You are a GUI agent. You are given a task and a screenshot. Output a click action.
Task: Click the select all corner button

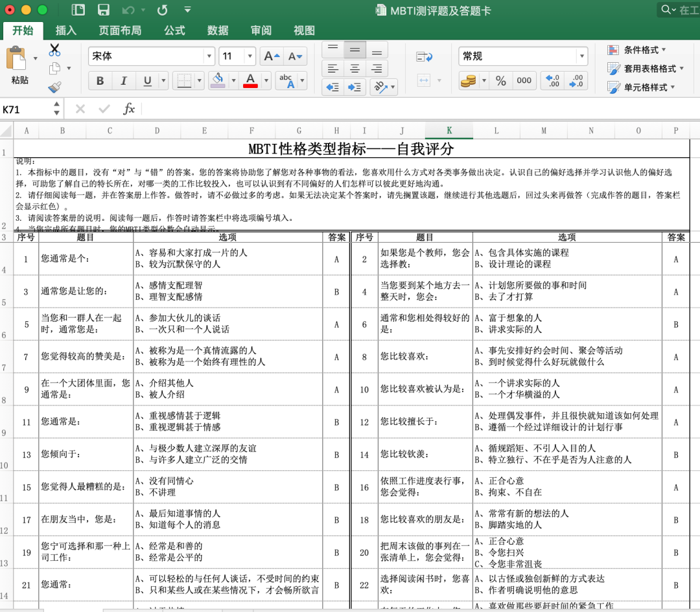tap(6, 131)
